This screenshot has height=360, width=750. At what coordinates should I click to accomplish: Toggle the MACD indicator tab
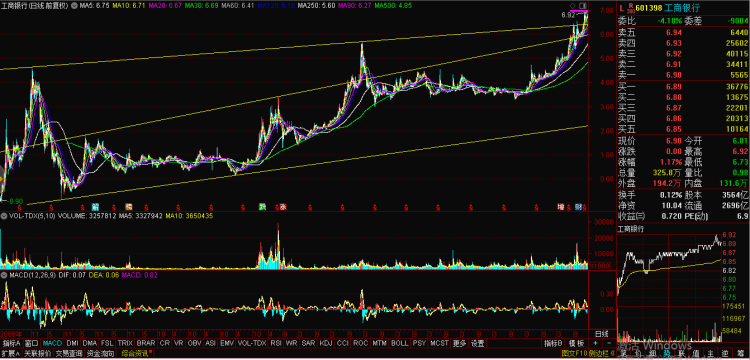coord(52,343)
